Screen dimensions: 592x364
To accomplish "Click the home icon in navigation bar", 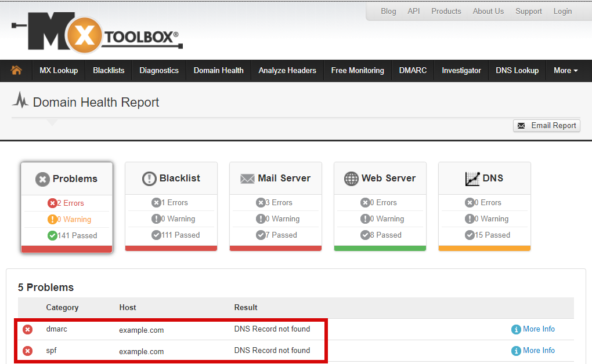I will [16, 70].
